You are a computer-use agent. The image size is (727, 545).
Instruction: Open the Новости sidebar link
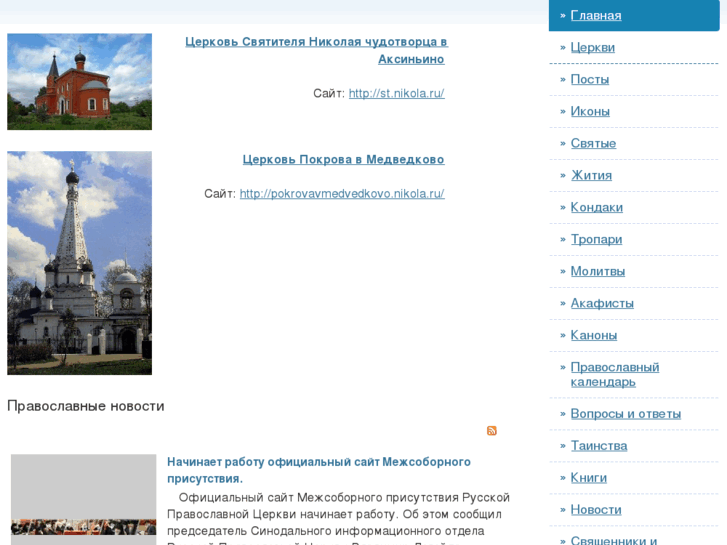pos(596,510)
